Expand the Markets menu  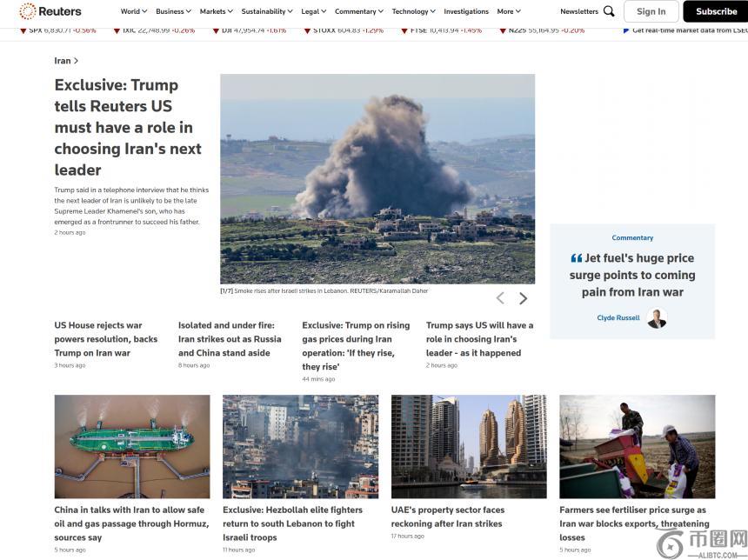click(216, 11)
